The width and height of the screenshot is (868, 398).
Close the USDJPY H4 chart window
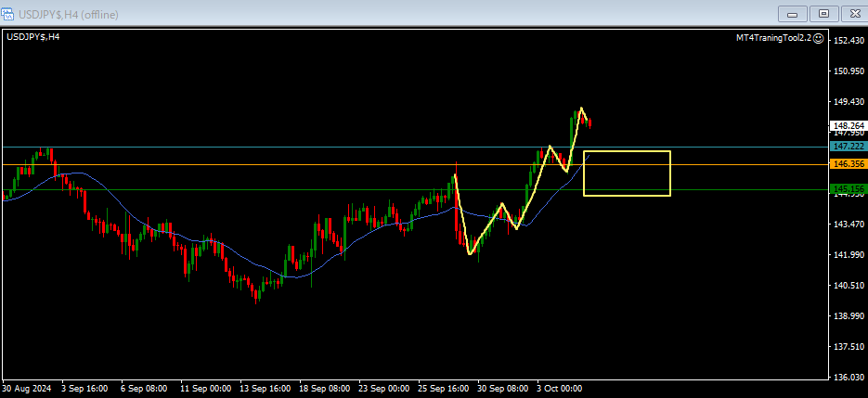pos(852,13)
